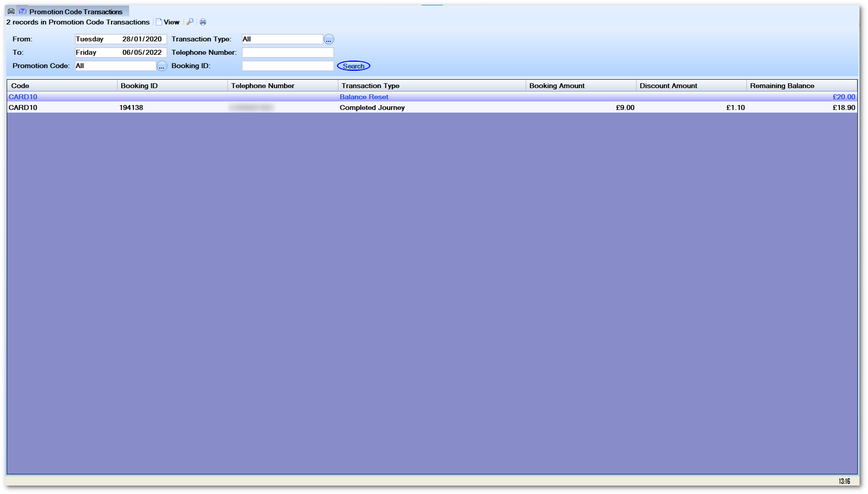Sort by Discount Amount column header
Viewport: 868px width, 494px height.
(x=691, y=86)
